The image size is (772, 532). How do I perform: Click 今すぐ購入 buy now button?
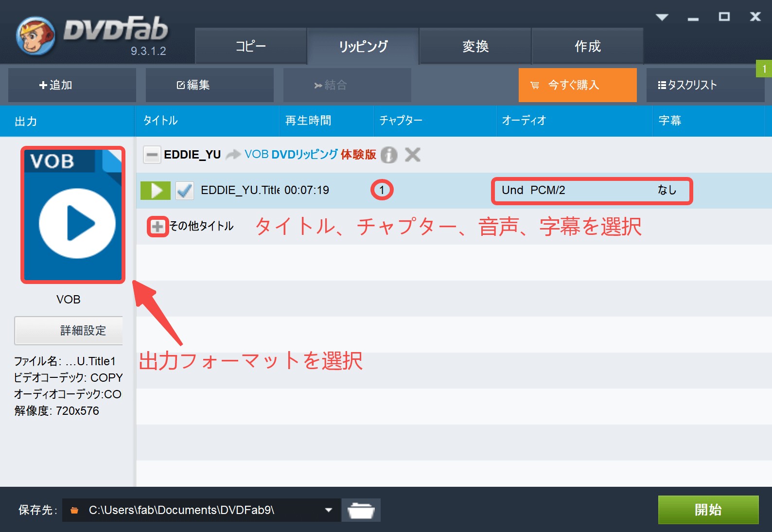(x=578, y=85)
